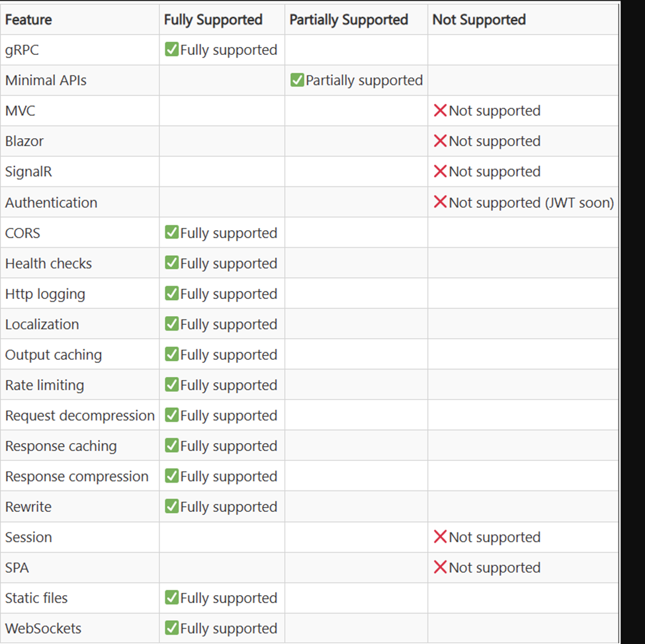Click the checkmark in Rate limiting row
This screenshot has width=645, height=644.
click(172, 385)
